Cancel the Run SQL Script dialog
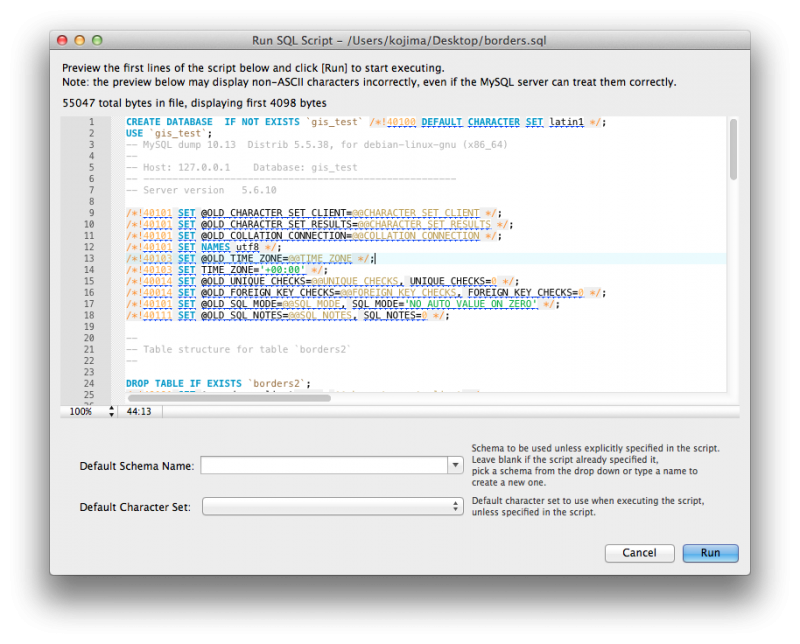 [x=639, y=553]
